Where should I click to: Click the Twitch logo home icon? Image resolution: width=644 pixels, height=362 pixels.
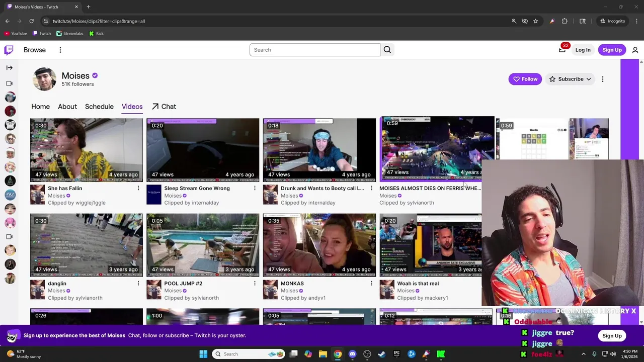pos(9,50)
